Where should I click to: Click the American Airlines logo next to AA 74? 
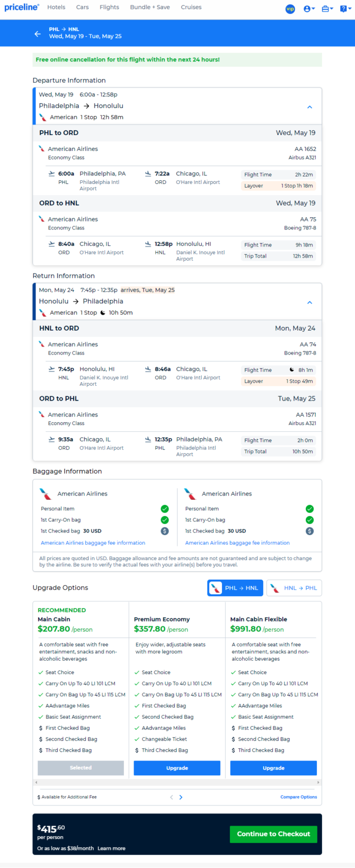pyautogui.click(x=41, y=344)
